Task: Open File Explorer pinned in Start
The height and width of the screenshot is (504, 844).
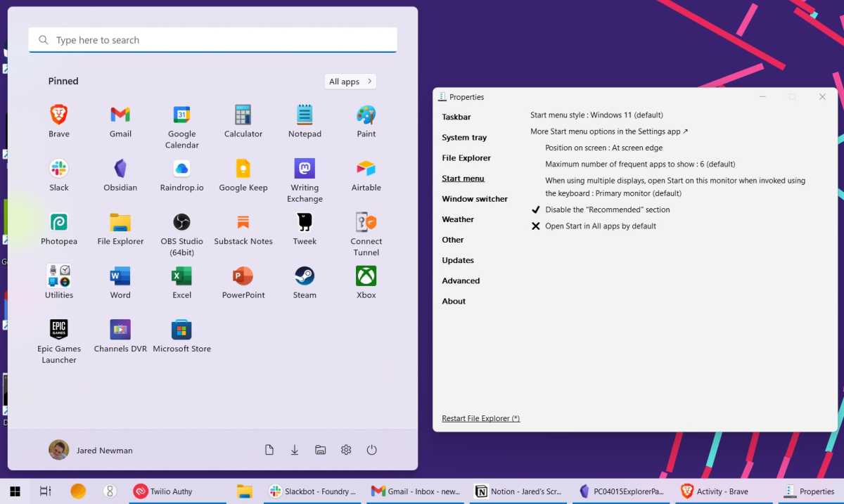Action: click(120, 228)
